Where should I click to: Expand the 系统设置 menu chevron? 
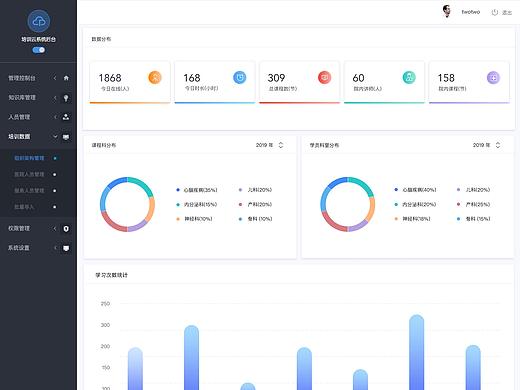(55, 248)
